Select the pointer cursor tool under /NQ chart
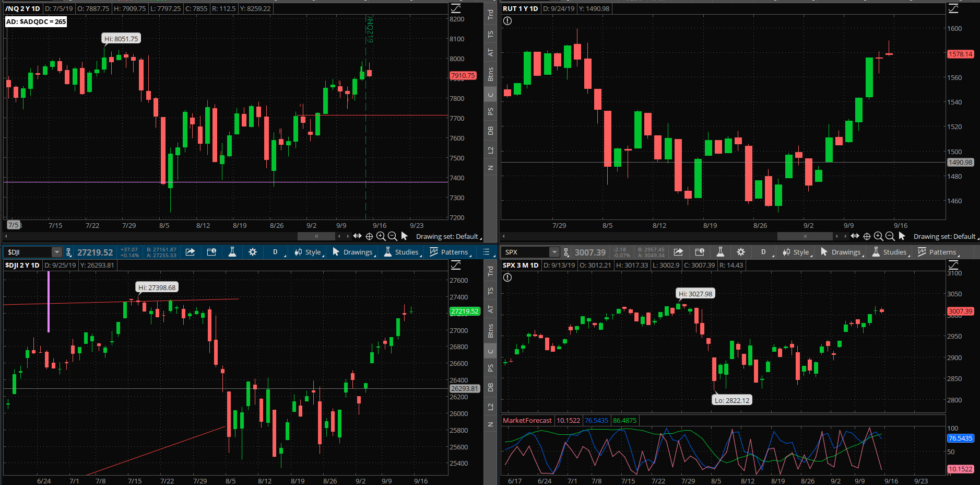This screenshot has width=980, height=485. pyautogui.click(x=405, y=236)
